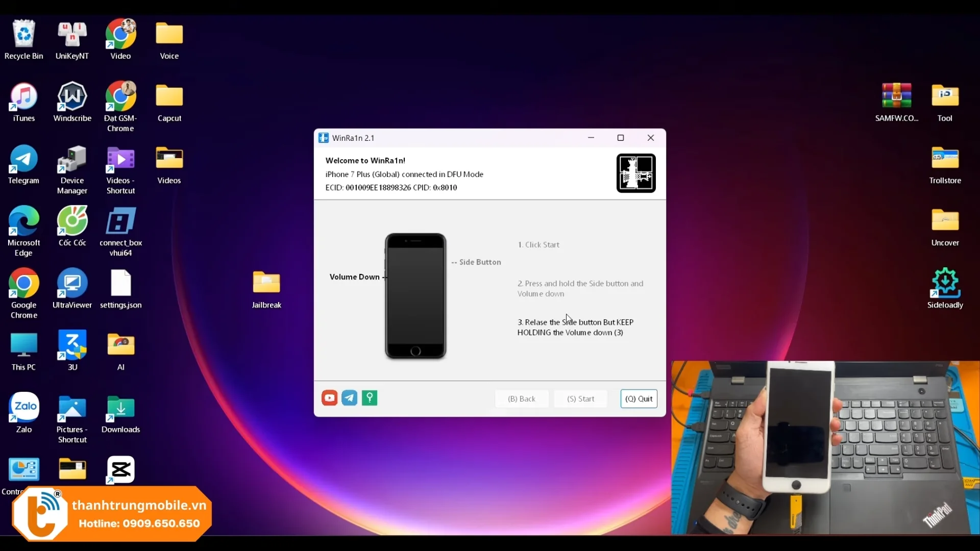Image resolution: width=980 pixels, height=551 pixels.
Task: Select the Device Manager shortcut
Action: point(72,170)
